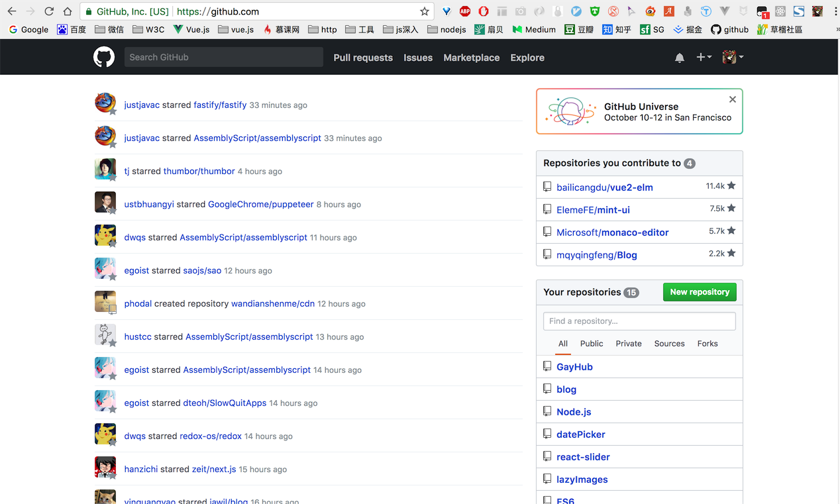840x504 pixels.
Task: Filter repositories by Forks
Action: click(707, 343)
